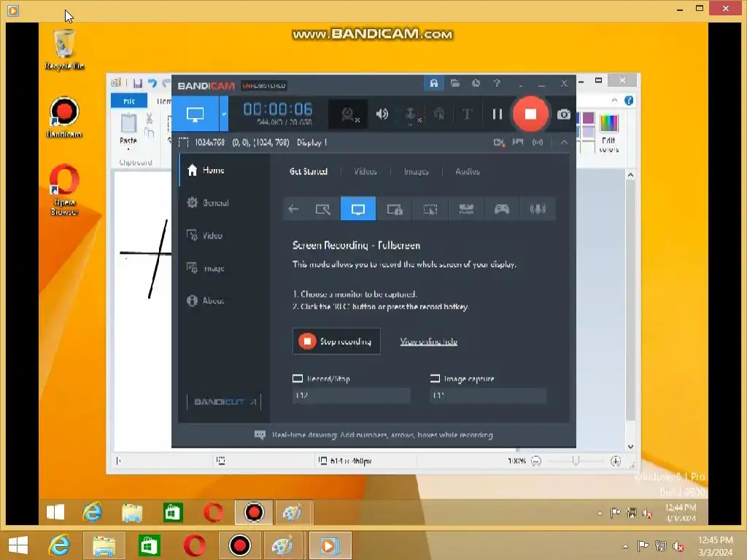Show hidden tray icons on bottom taskbar

click(625, 546)
